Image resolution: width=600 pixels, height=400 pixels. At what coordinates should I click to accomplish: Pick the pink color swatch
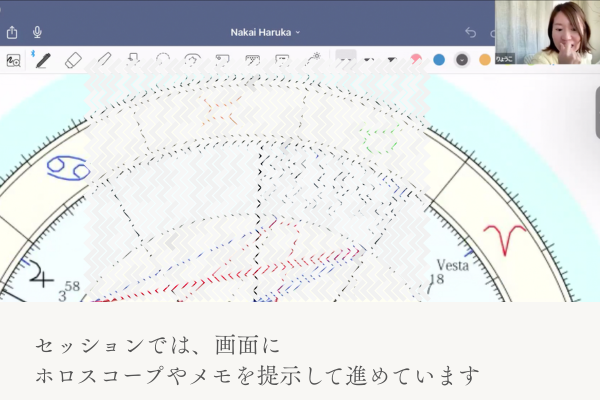click(416, 60)
